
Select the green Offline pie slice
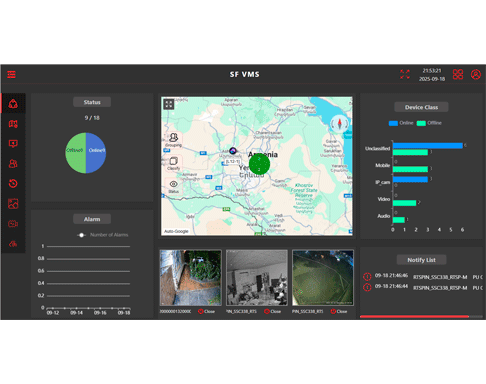[76, 153]
